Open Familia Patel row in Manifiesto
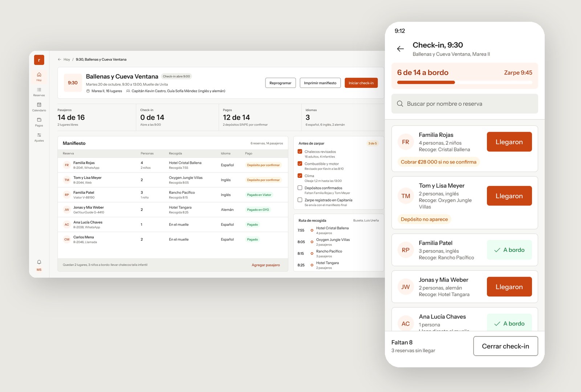581x392 pixels. 173,195
